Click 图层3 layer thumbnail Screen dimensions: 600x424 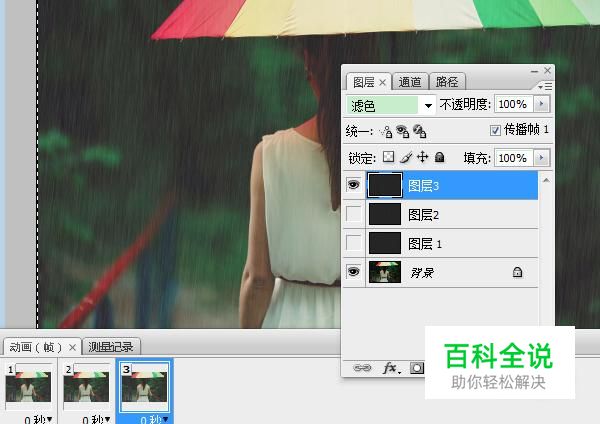(385, 185)
